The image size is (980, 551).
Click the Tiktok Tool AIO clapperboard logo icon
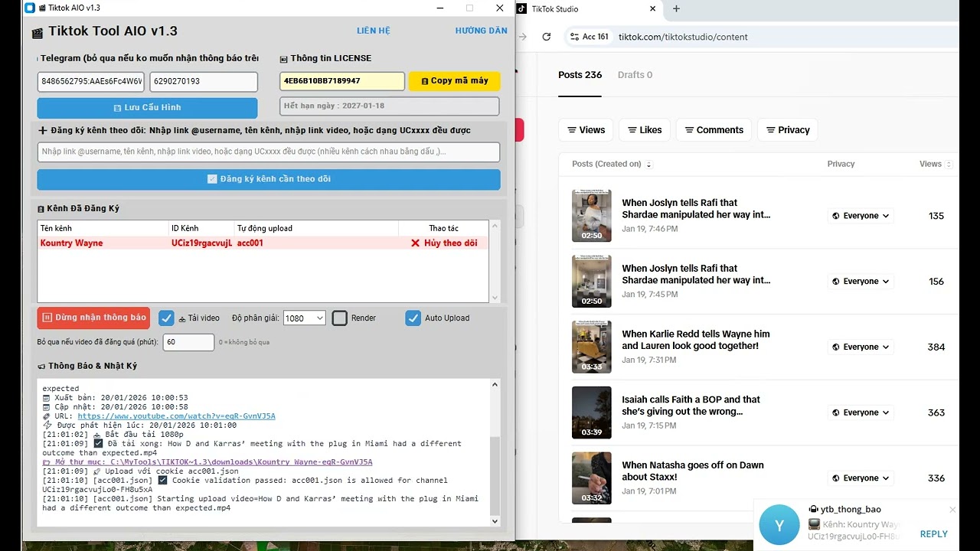[x=37, y=33]
